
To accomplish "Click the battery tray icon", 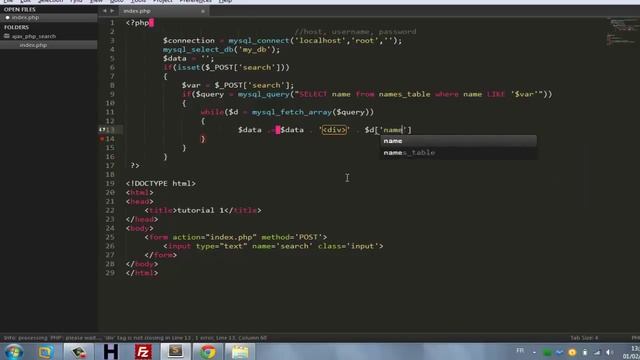I will pos(585,352).
